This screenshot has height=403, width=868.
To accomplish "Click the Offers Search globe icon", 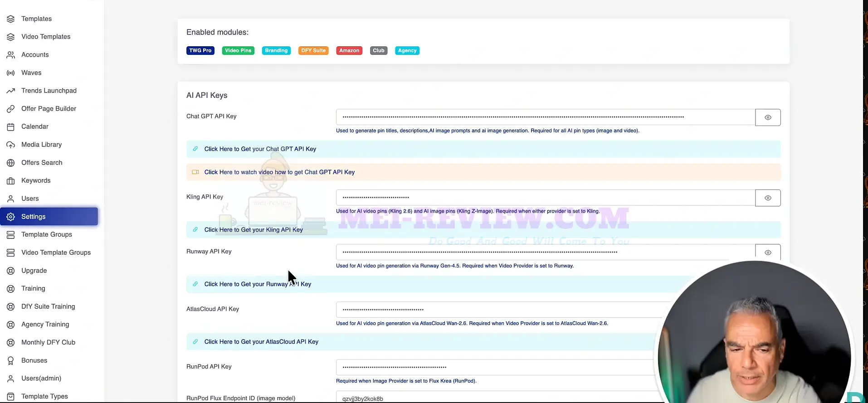I will [11, 163].
